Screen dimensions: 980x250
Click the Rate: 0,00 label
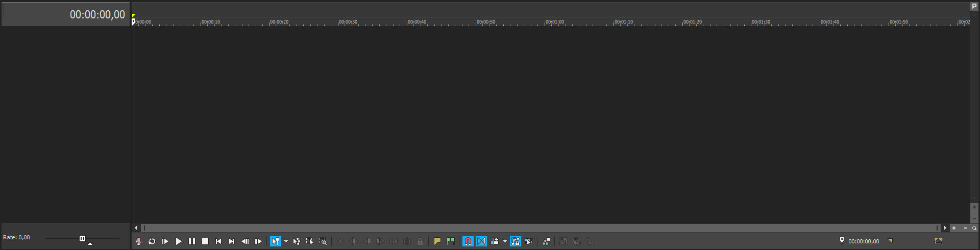click(x=16, y=237)
